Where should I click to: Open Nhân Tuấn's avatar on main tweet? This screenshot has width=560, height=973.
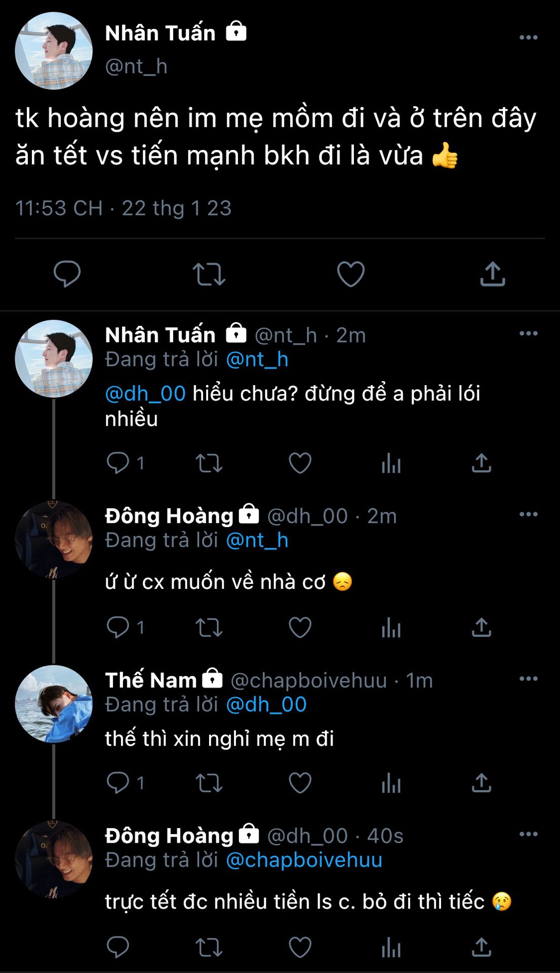coord(54,51)
